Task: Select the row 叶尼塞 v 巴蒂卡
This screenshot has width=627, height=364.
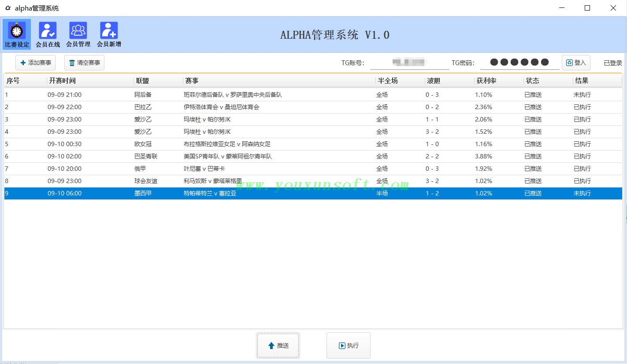Action: pos(313,169)
